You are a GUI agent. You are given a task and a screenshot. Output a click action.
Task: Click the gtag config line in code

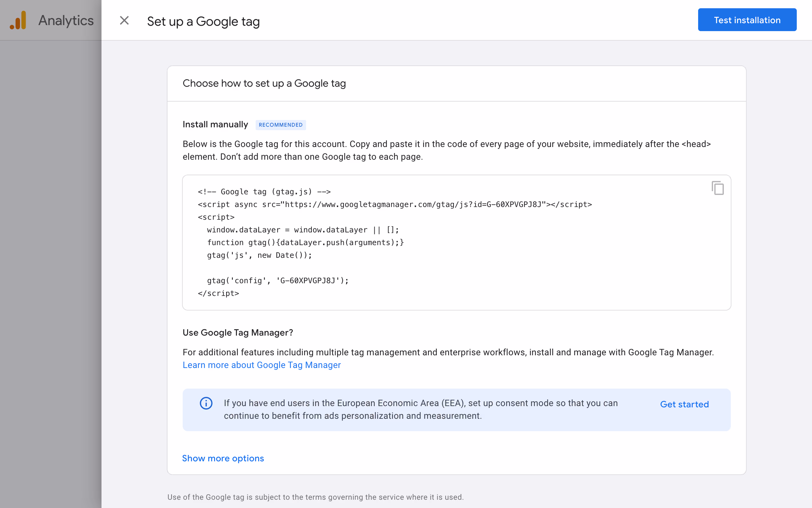[278, 281]
